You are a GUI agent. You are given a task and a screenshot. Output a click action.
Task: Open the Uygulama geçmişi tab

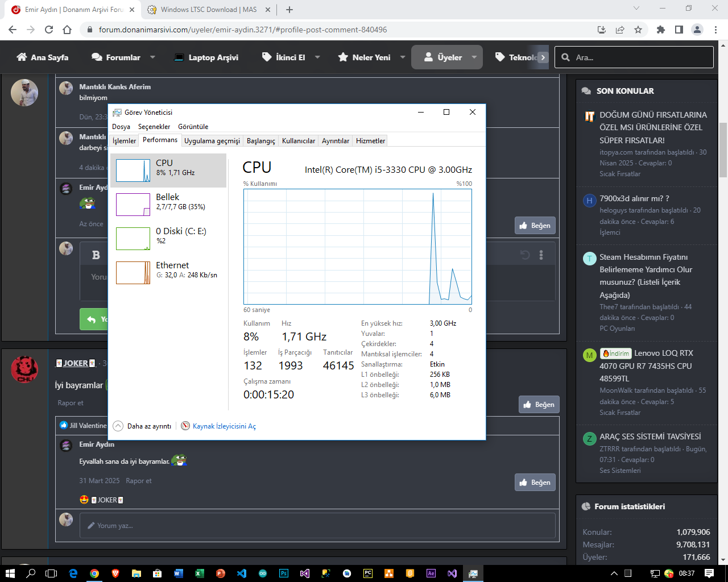tap(212, 141)
